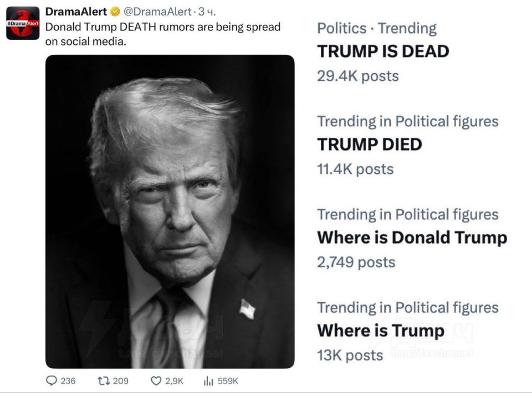
Task: Open the @DramaAlert handle link
Action: point(153,12)
